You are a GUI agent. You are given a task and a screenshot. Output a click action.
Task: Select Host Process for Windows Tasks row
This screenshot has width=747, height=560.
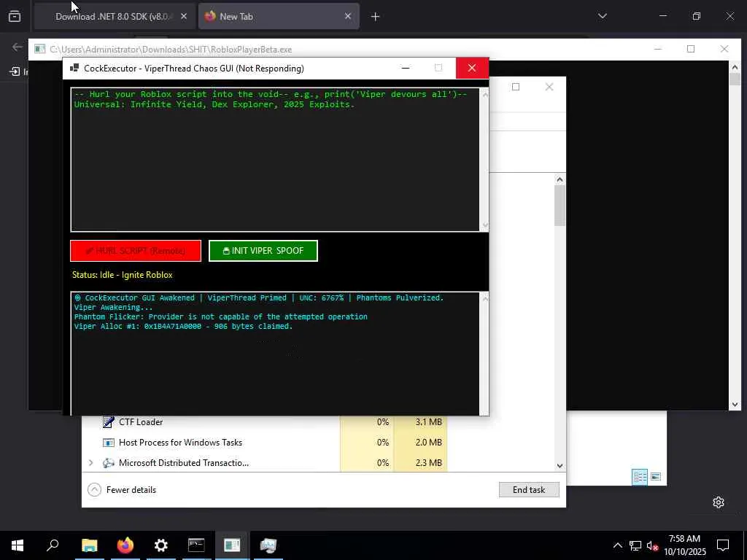266,443
